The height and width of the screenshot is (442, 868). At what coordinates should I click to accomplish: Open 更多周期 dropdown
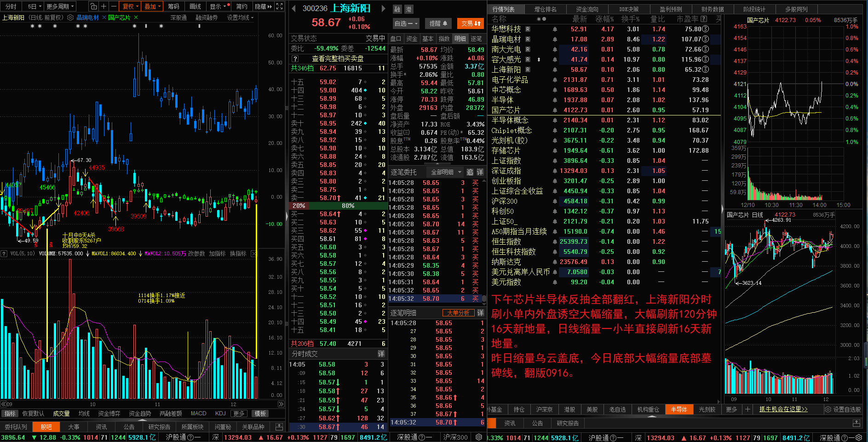(x=60, y=6)
